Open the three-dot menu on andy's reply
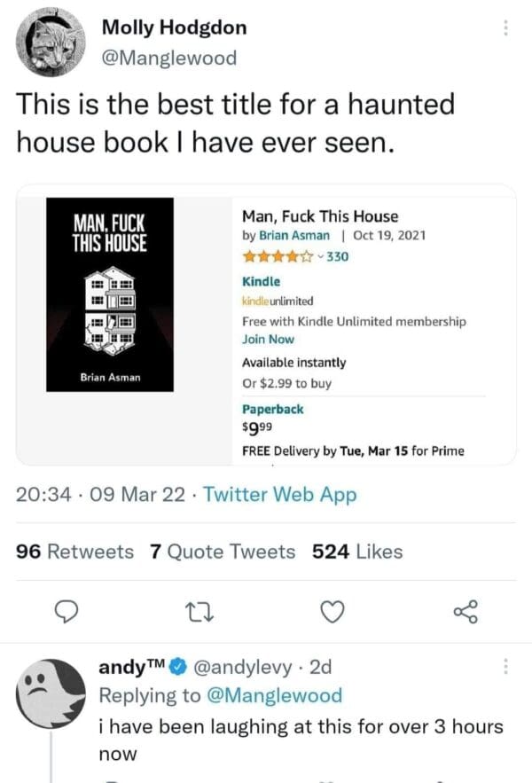 tap(506, 667)
